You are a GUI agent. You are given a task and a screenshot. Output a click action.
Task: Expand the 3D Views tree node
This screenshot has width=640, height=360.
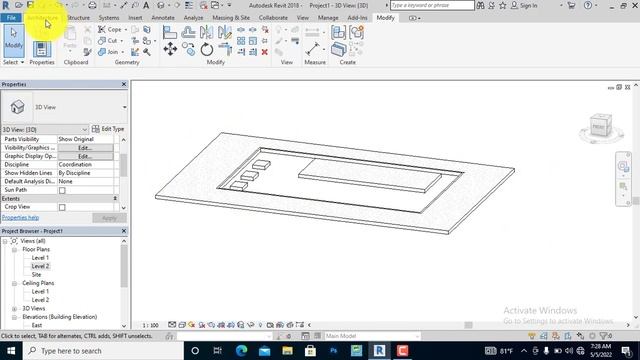pos(14,309)
